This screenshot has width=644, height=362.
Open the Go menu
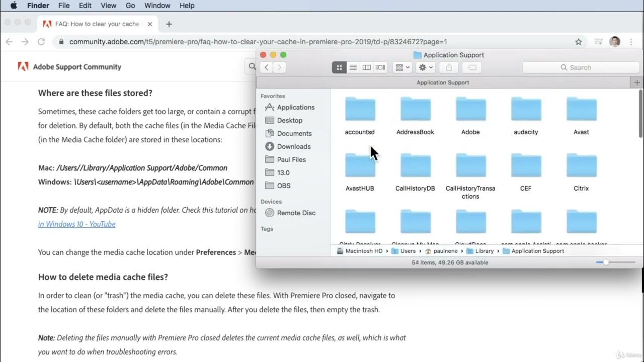tap(130, 6)
